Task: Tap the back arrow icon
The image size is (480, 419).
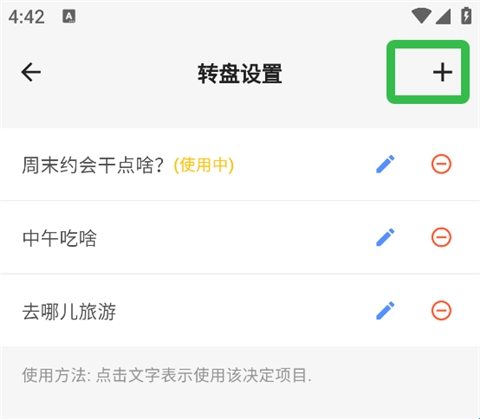Action: 31,72
